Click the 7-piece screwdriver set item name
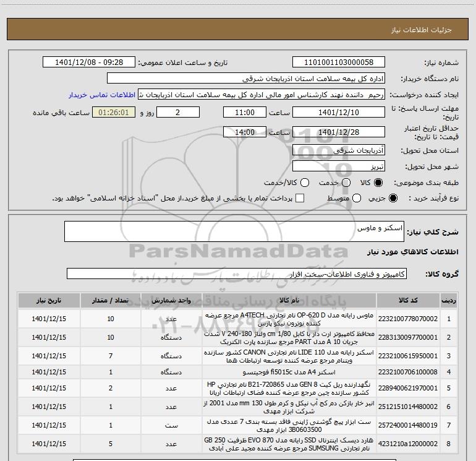The width and height of the screenshot is (476, 461). [x=289, y=426]
